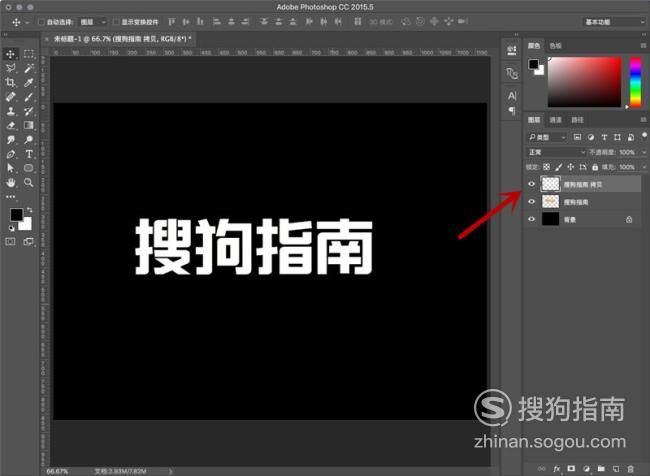This screenshot has width=650, height=476.
Task: Open the Auto-Select target dropdown
Action: (x=93, y=22)
